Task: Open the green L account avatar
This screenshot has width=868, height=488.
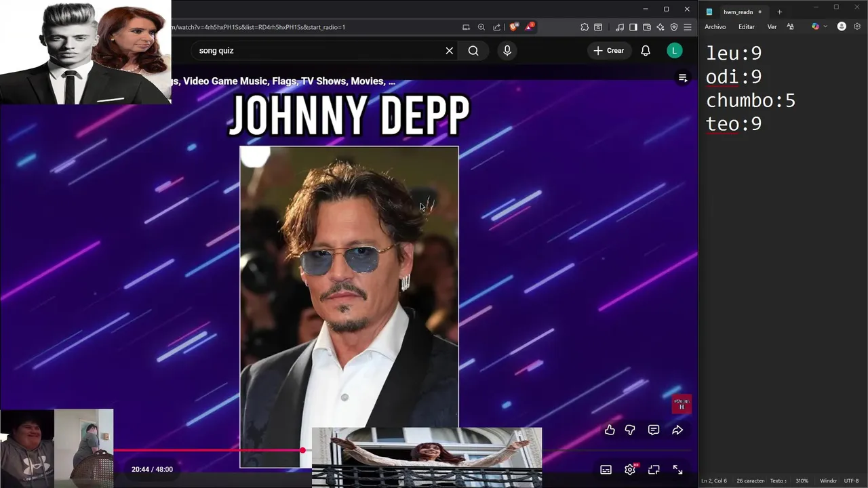Action: (x=674, y=51)
